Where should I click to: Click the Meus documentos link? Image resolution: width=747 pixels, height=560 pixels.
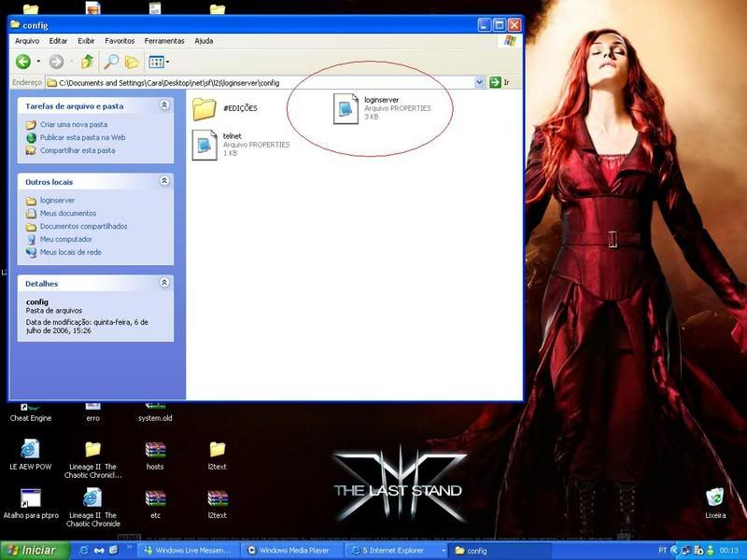(67, 213)
